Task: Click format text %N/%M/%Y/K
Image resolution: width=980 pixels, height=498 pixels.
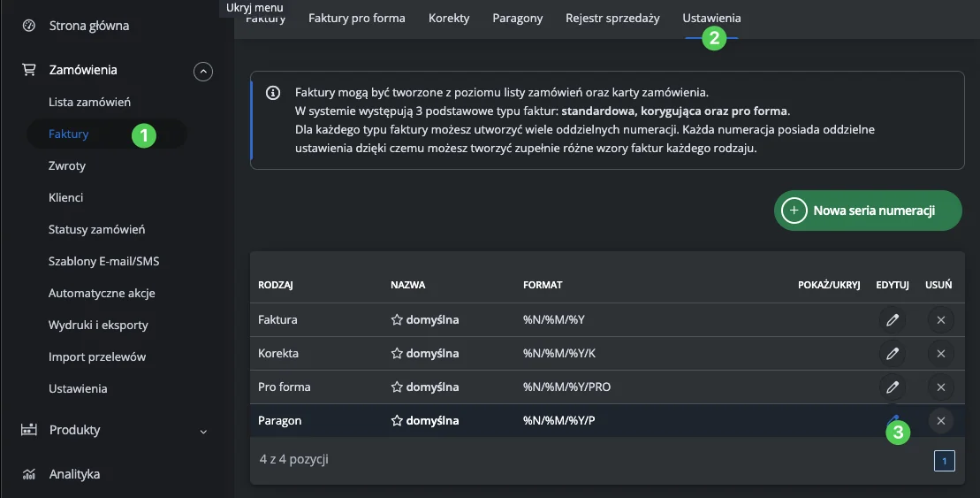Action: 559,354
